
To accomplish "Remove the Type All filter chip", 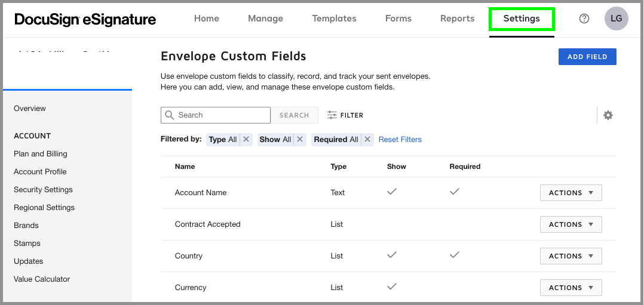I will point(246,139).
